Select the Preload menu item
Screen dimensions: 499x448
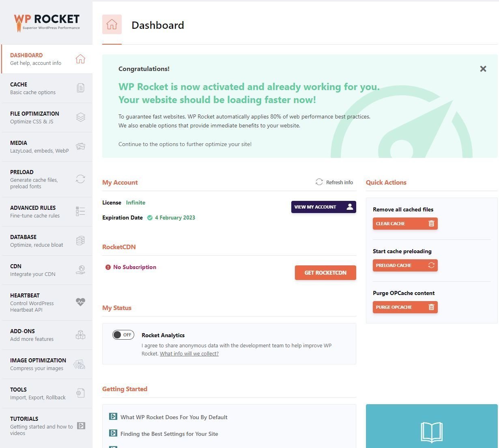point(47,179)
